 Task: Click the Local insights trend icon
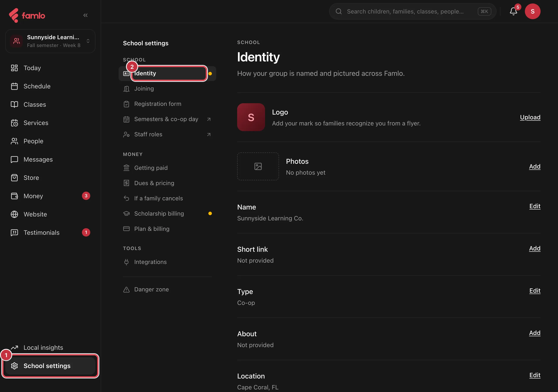click(14, 348)
